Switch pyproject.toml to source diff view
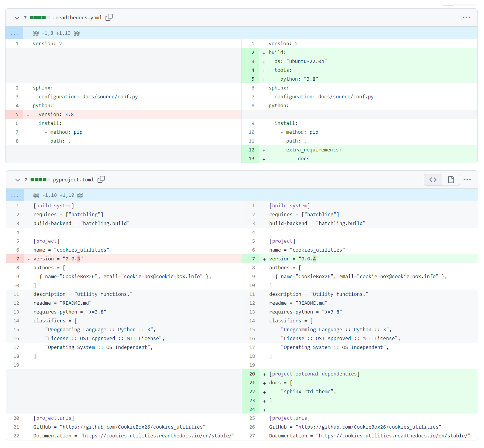Image resolution: width=484 pixels, height=448 pixels. (433, 180)
